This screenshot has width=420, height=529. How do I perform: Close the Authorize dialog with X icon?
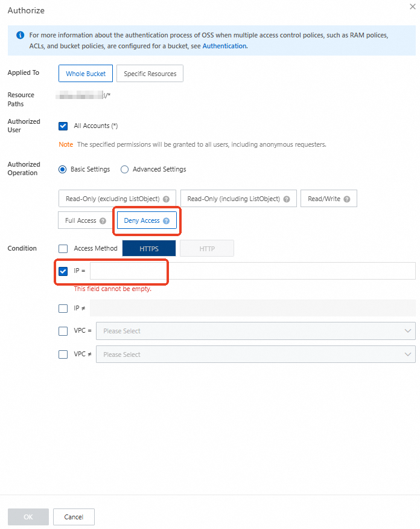point(413,7)
